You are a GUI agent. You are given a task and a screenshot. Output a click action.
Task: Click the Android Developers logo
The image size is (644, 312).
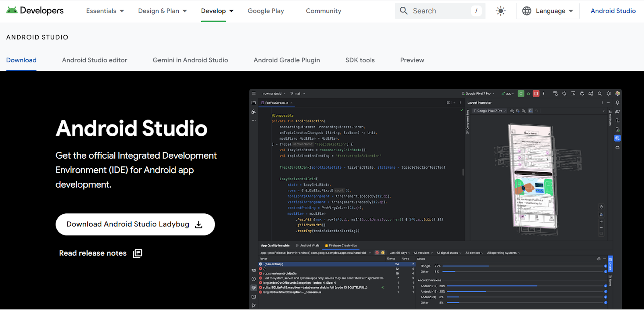pyautogui.click(x=35, y=10)
